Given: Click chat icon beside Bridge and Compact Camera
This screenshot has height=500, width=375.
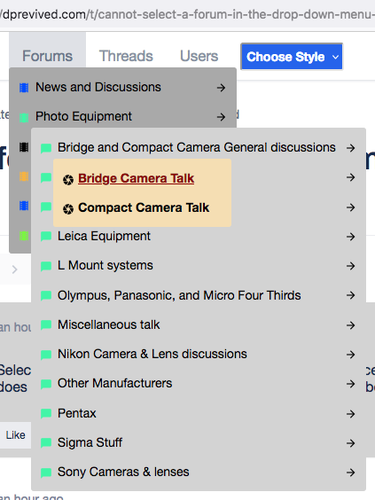Looking at the screenshot, I should (46, 148).
